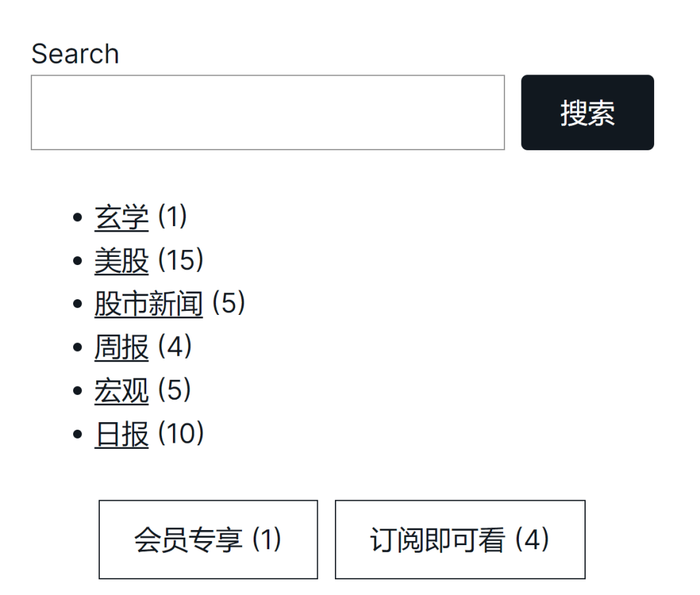The image size is (700, 595).
Task: Open the 股市新闻 category link
Action: (x=148, y=304)
